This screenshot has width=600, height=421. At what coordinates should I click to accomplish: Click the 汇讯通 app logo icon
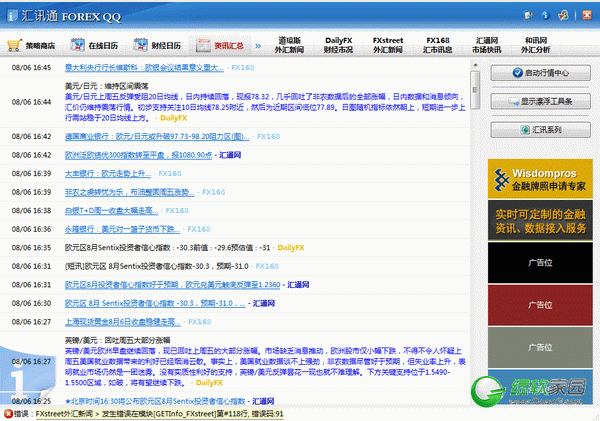point(12,15)
